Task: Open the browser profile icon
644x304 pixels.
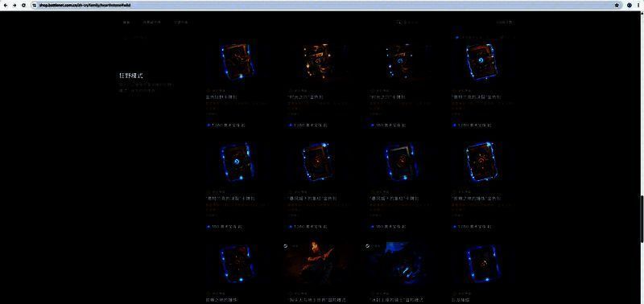Action: point(630,6)
